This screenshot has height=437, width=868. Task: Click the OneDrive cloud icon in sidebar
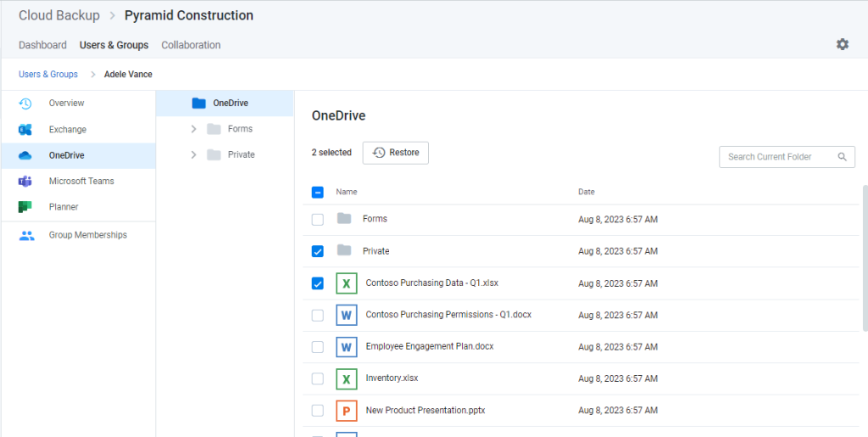[x=25, y=155]
